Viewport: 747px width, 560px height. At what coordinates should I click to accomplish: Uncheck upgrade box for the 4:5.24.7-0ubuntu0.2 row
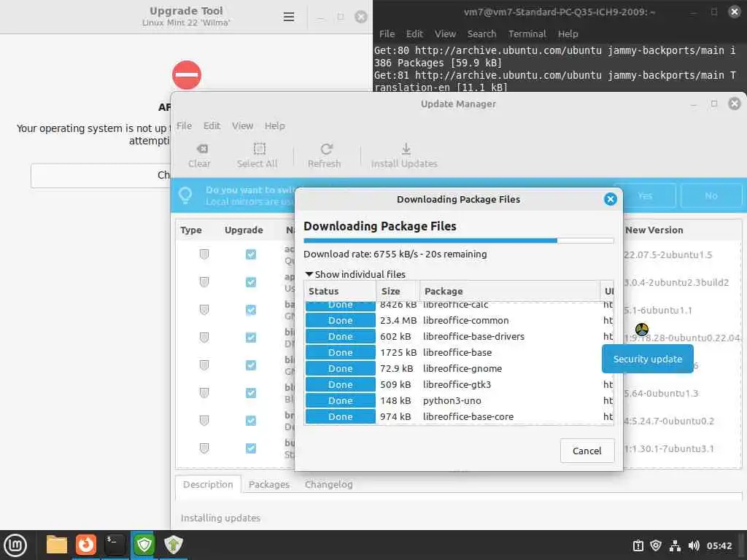pos(251,421)
